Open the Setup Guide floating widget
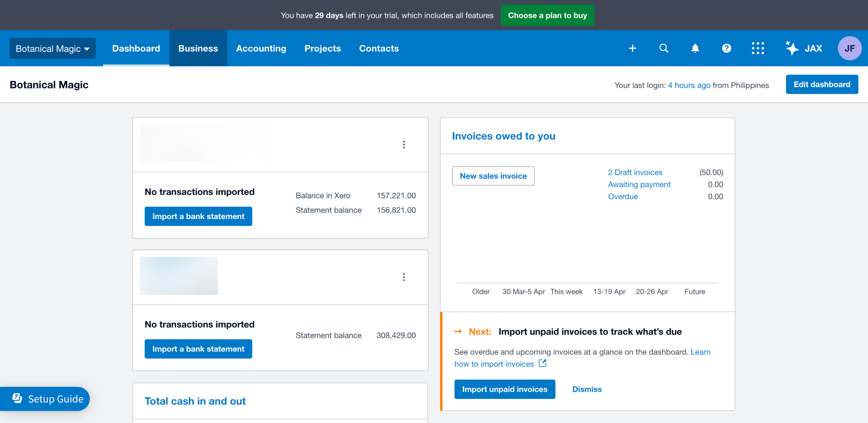The height and width of the screenshot is (423, 868). pyautogui.click(x=47, y=399)
